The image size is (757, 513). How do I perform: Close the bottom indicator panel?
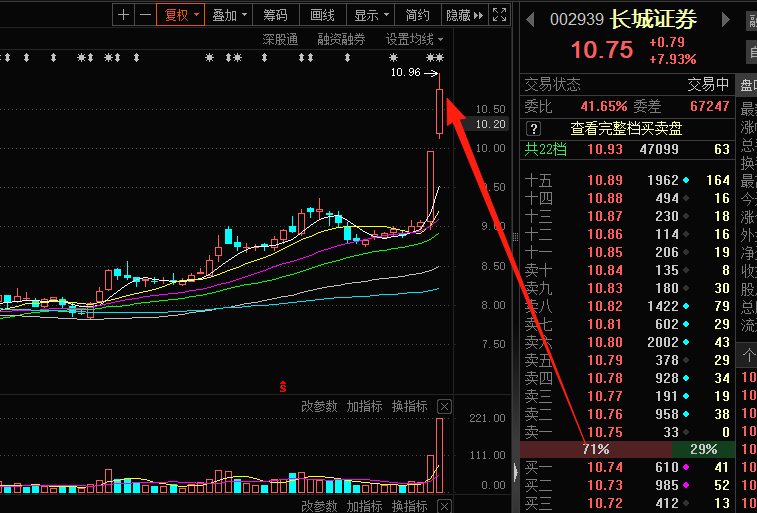pyautogui.click(x=444, y=505)
